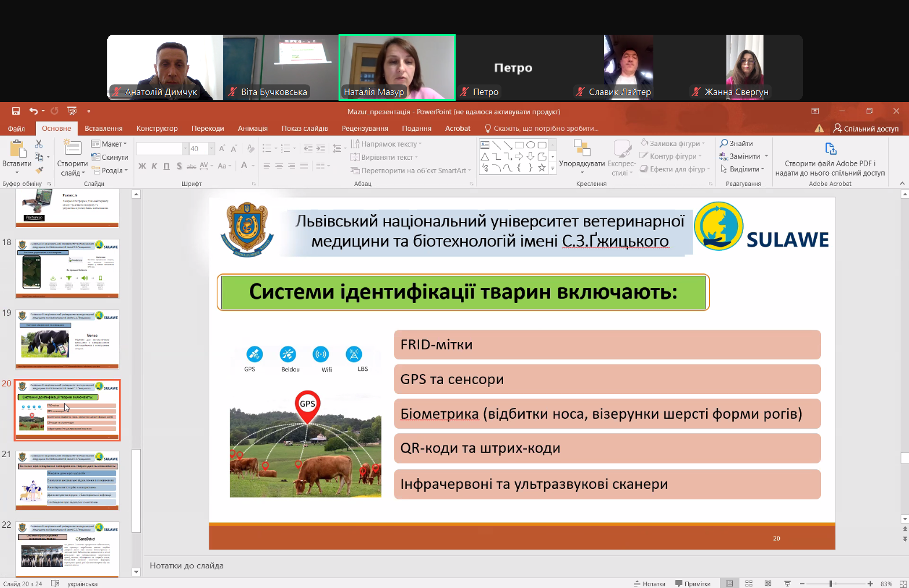The width and height of the screenshot is (909, 588).
Task: Select the star shape in shapes gallery
Action: pos(541,168)
